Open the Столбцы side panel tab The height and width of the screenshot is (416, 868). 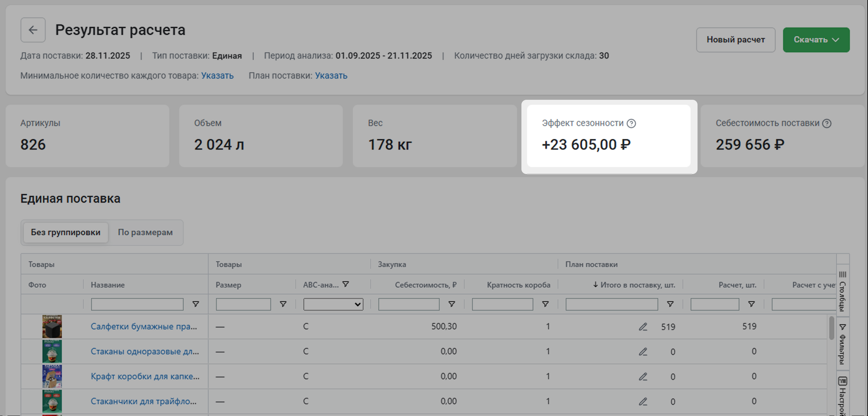coord(842,291)
